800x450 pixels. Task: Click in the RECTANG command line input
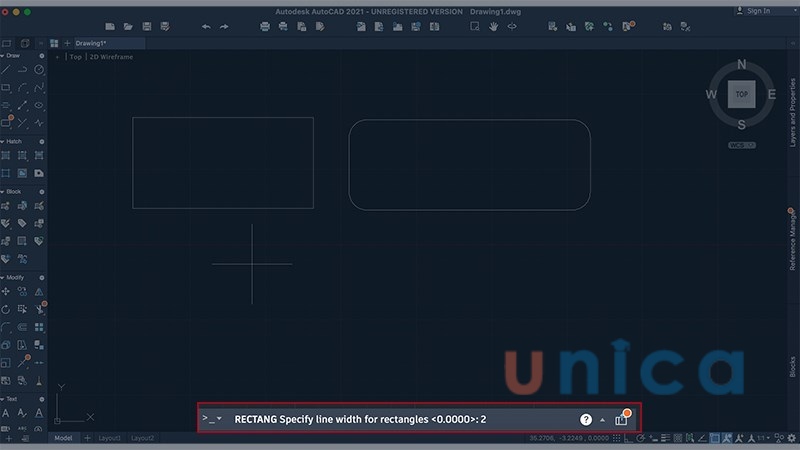(x=400, y=419)
